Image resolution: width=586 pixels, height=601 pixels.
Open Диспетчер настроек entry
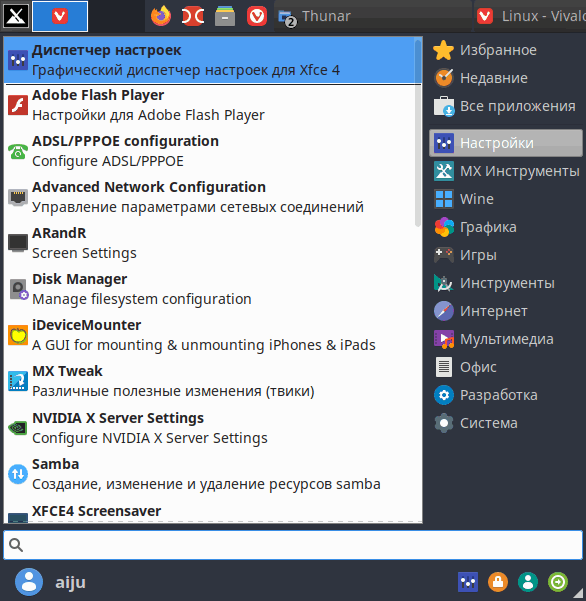click(213, 60)
